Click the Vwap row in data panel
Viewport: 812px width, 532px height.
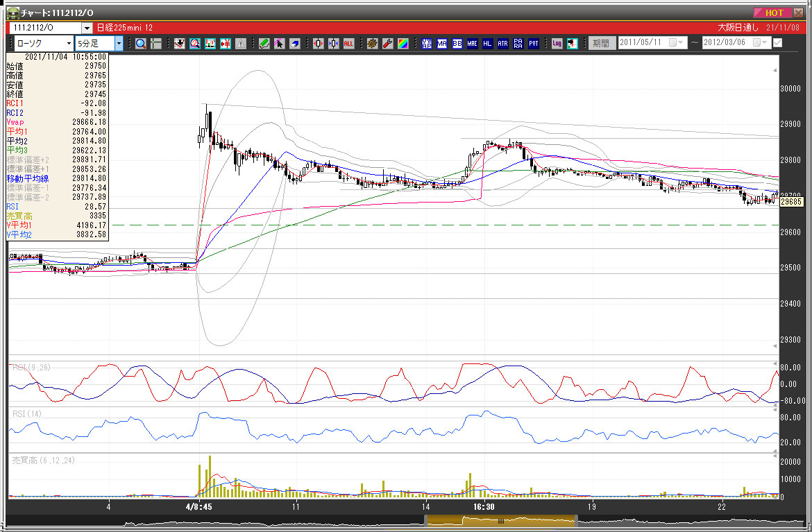coord(56,122)
